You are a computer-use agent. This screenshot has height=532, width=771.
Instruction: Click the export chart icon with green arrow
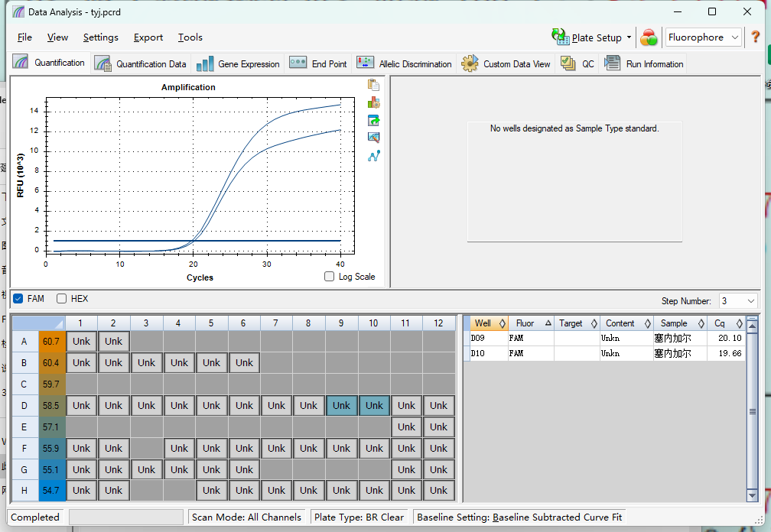pyautogui.click(x=374, y=120)
